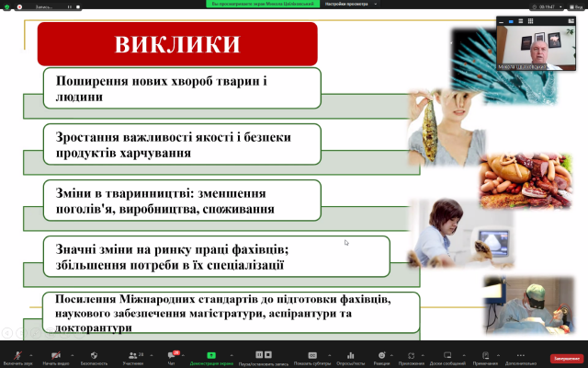Expand arrow next to Приложения
The width and height of the screenshot is (588, 368).
tap(423, 355)
